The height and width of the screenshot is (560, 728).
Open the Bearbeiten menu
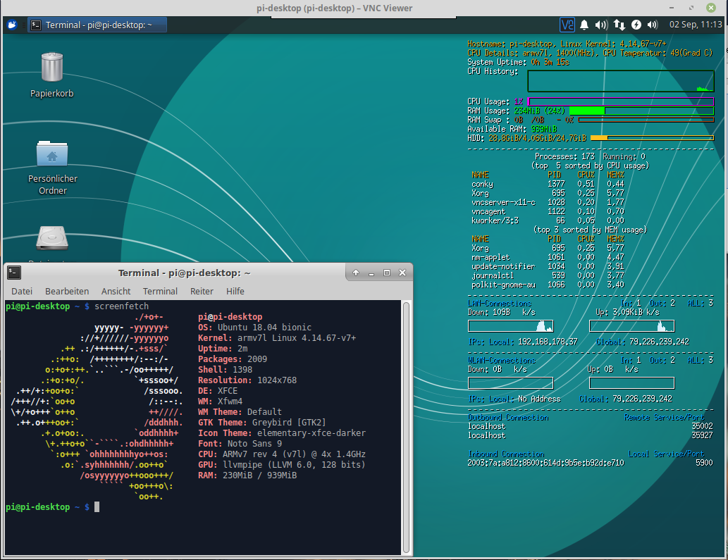click(x=67, y=291)
